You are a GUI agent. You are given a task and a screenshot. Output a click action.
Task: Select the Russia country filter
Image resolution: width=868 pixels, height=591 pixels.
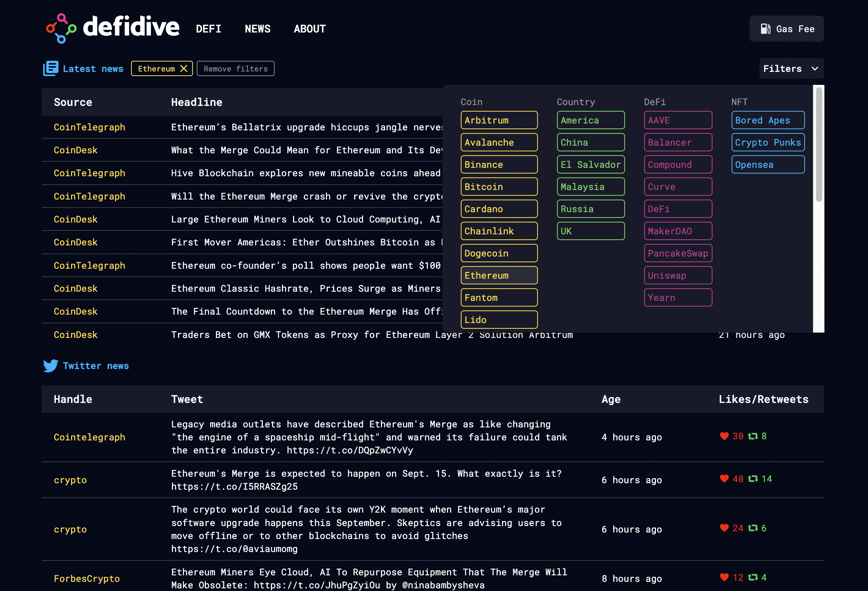591,209
